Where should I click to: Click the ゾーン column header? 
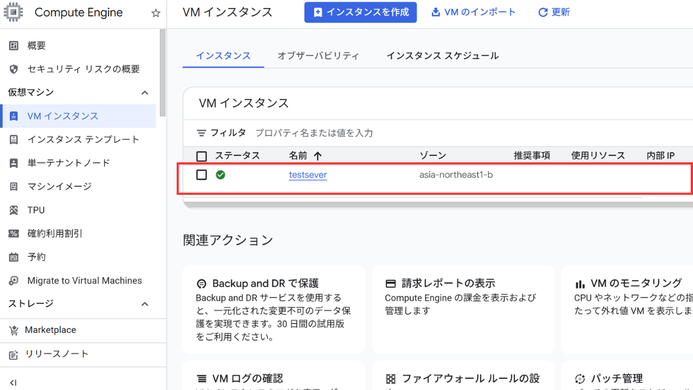pos(433,156)
